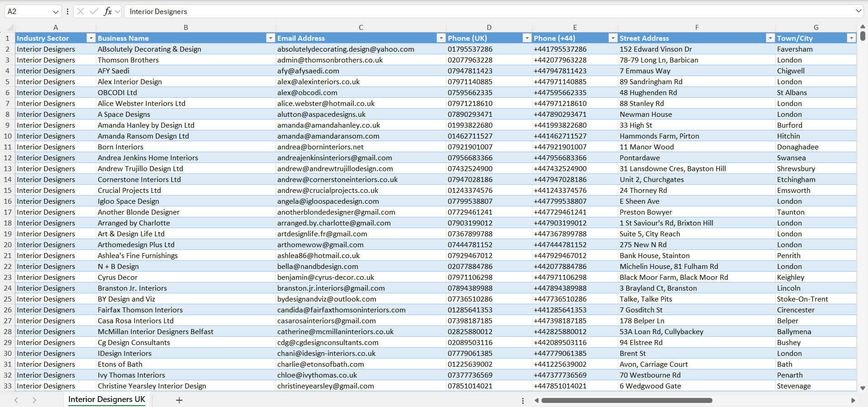The height and width of the screenshot is (407, 868).
Task: Click the name box three-dot handle
Action: click(x=67, y=12)
